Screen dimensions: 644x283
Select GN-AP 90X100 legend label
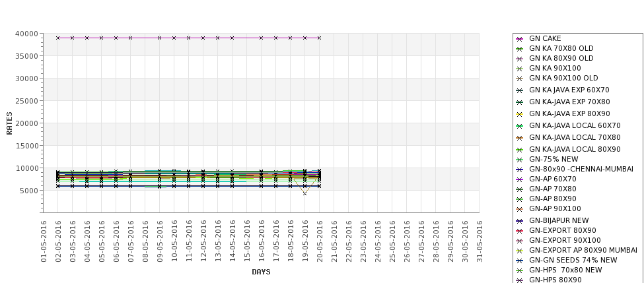[555, 208]
